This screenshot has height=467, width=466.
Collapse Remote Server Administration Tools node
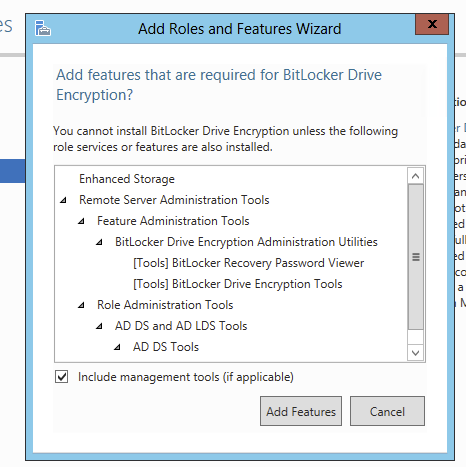[63, 200]
